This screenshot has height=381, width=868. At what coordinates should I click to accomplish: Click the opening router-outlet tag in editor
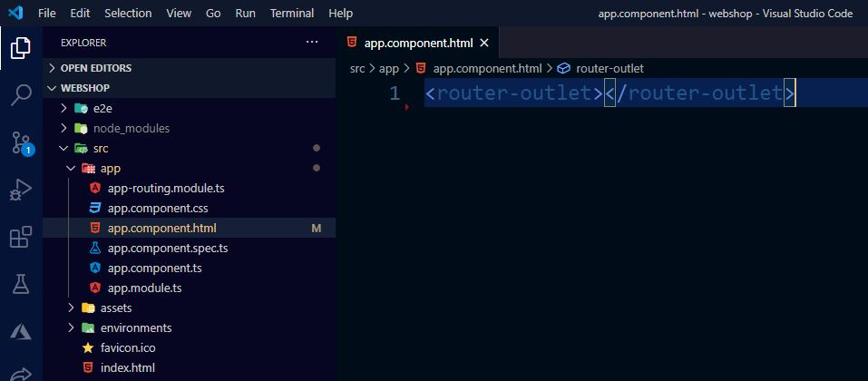tap(513, 93)
